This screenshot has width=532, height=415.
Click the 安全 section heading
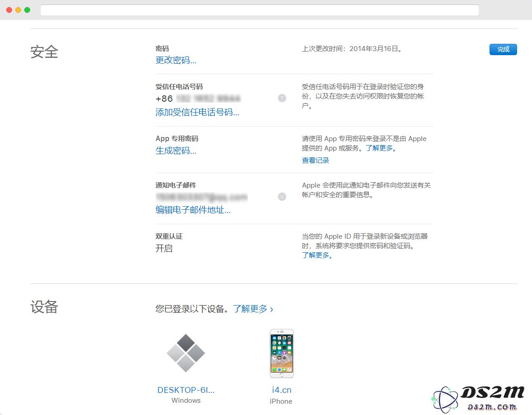pos(44,52)
